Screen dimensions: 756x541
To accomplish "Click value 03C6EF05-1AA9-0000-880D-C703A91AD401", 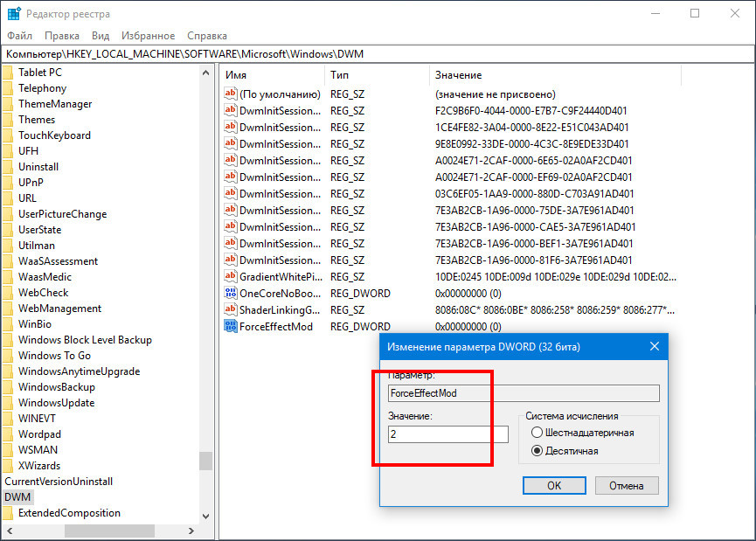I will coord(534,194).
